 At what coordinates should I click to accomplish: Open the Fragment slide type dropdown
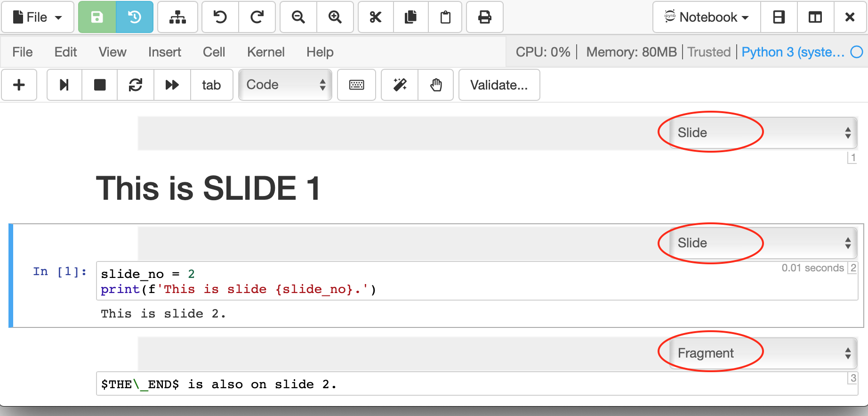click(x=763, y=353)
